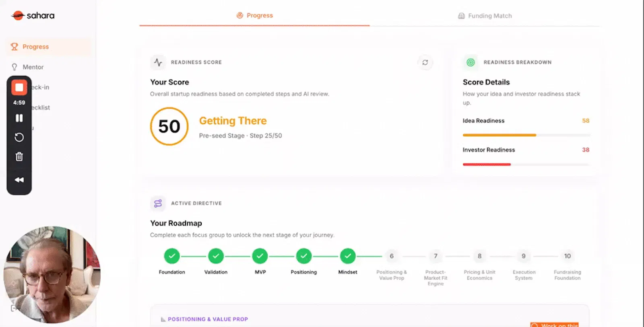
Task: Click the rewind double-arrow icon in the recorder
Action: [x=19, y=180]
